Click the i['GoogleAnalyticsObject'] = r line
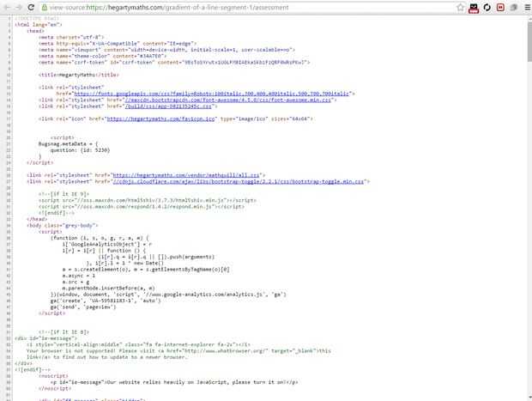 [107, 244]
